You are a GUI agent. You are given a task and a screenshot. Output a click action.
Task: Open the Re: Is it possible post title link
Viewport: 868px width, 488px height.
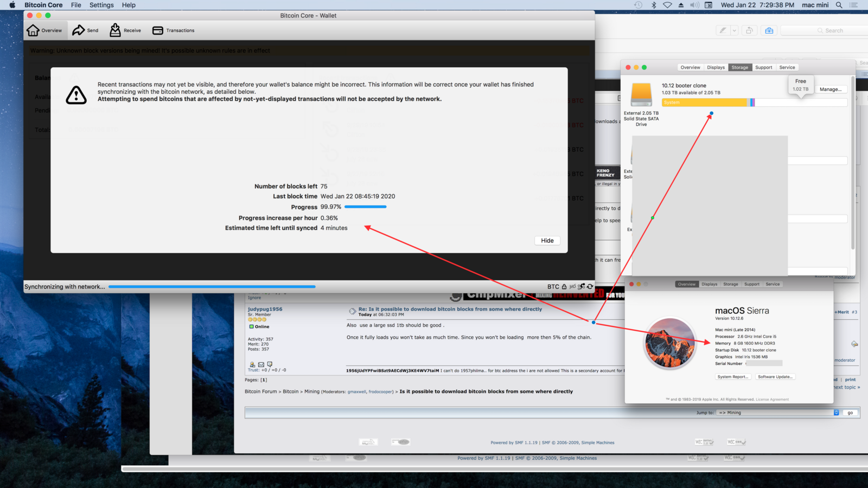[x=450, y=309]
